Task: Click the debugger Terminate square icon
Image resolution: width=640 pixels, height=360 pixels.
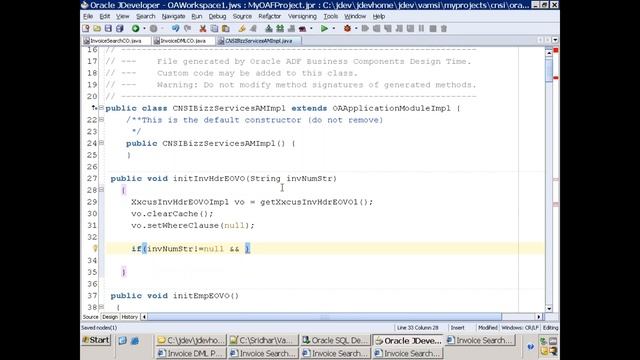Action: tap(433, 29)
